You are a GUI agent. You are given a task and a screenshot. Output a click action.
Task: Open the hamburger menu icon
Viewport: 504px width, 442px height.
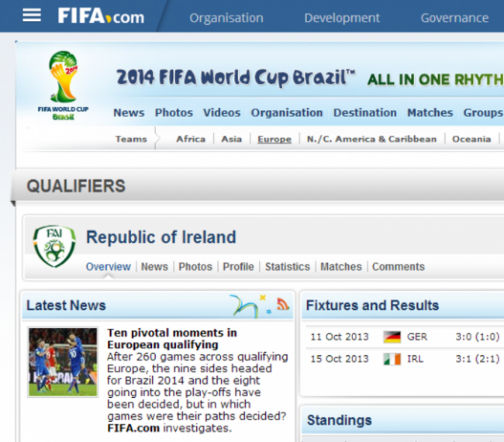coord(32,16)
